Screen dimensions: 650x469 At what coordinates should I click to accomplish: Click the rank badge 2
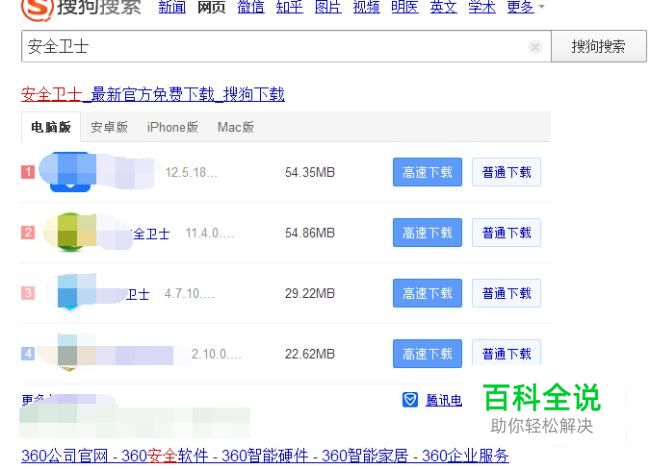click(28, 232)
